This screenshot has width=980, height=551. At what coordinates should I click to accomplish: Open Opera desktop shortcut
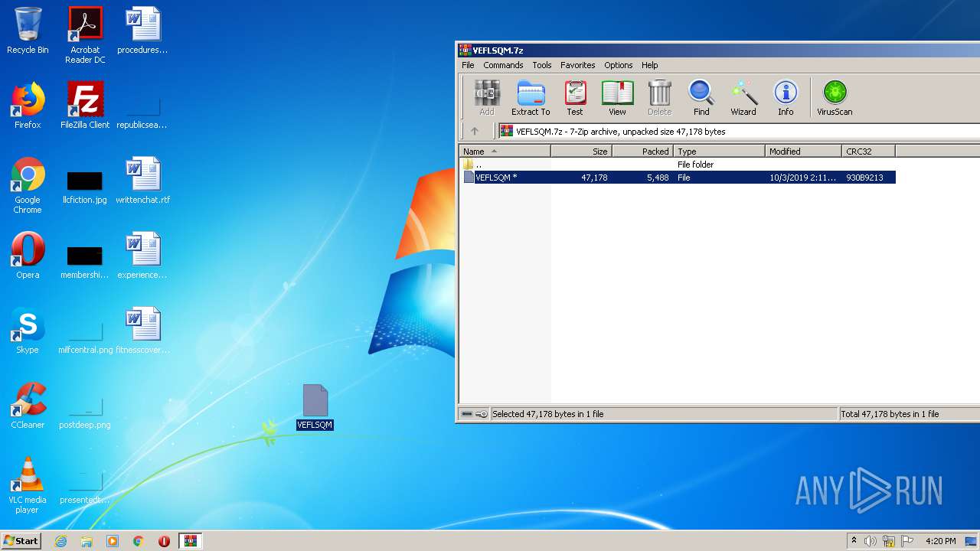[x=28, y=256]
